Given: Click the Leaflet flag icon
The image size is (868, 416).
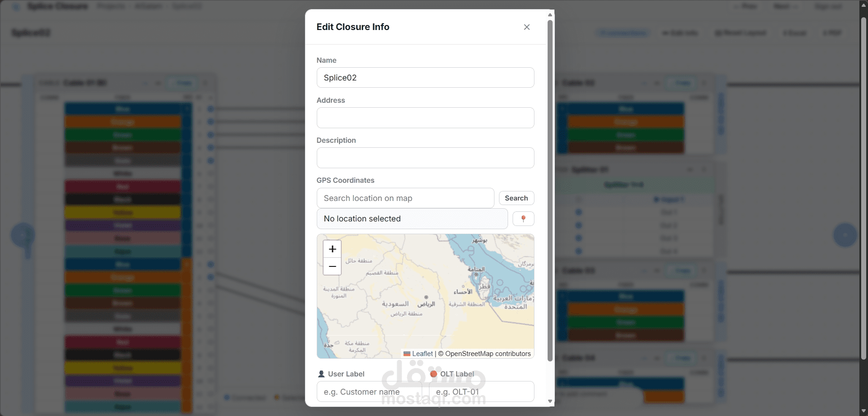Looking at the screenshot, I should tap(407, 354).
